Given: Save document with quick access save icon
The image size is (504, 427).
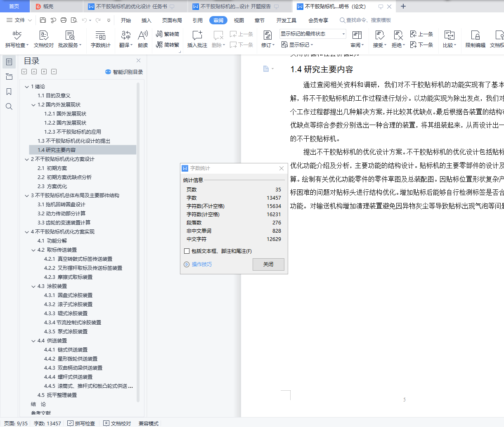Looking at the screenshot, I should (43, 20).
